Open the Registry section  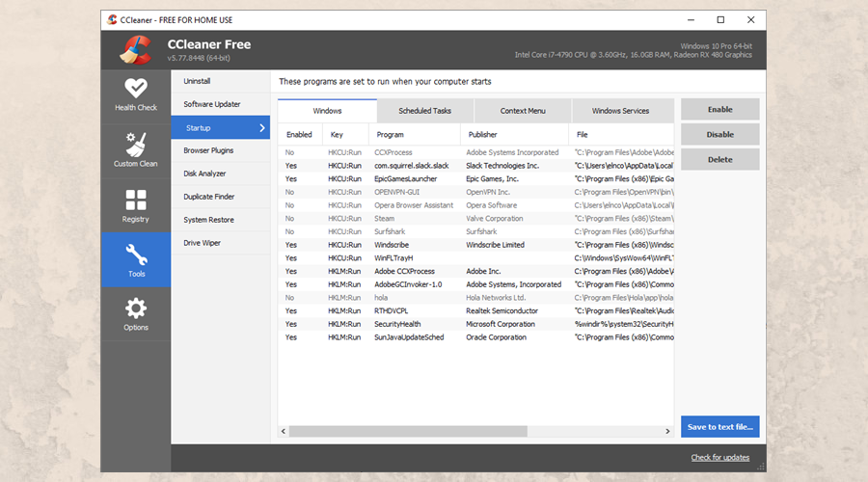[136, 206]
